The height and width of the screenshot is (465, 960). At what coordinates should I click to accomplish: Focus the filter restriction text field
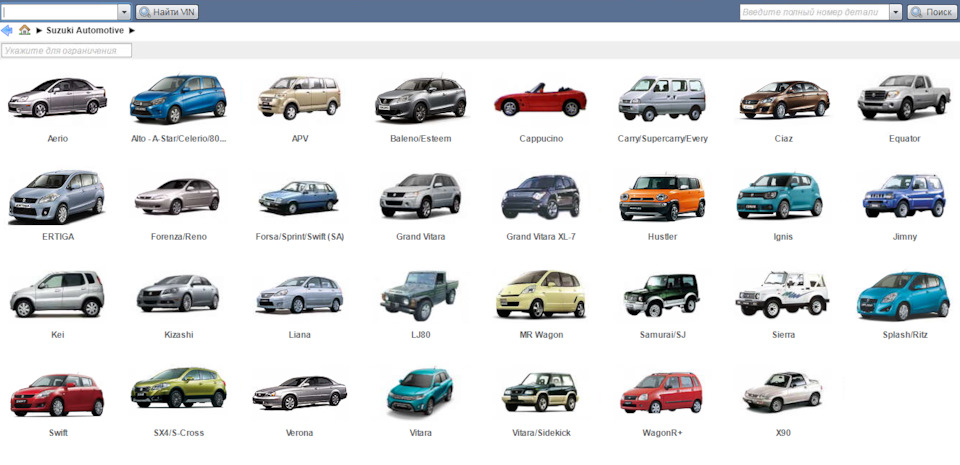(67, 50)
